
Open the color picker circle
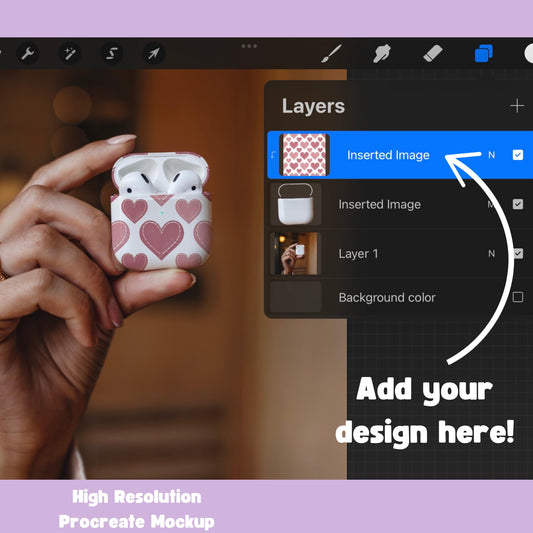tap(529, 53)
